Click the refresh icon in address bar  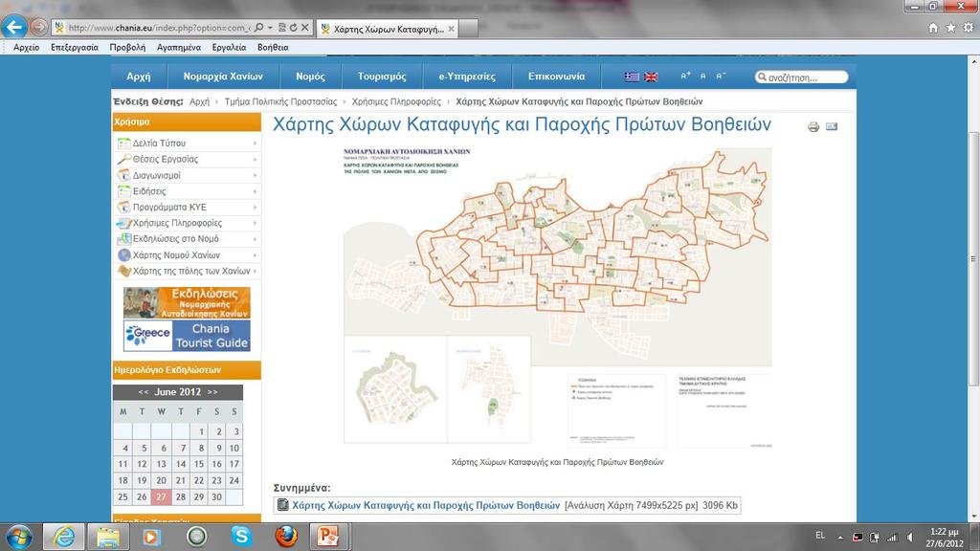293,28
